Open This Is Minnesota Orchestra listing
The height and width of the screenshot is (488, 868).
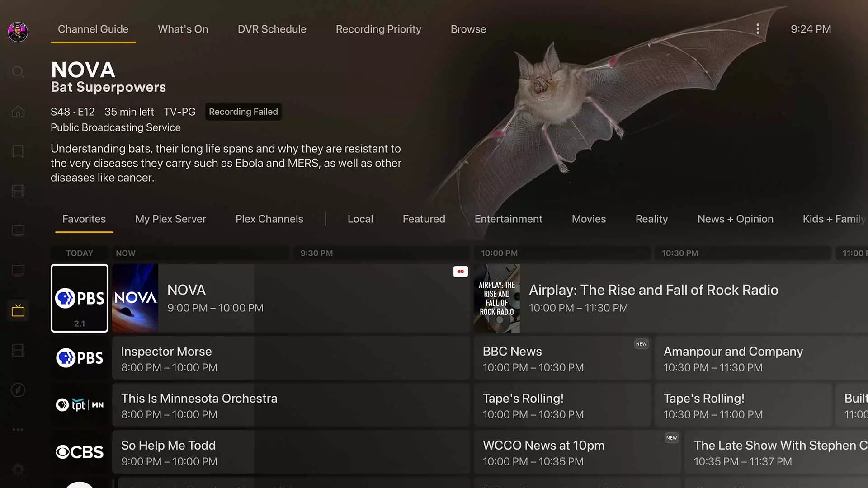coord(291,405)
